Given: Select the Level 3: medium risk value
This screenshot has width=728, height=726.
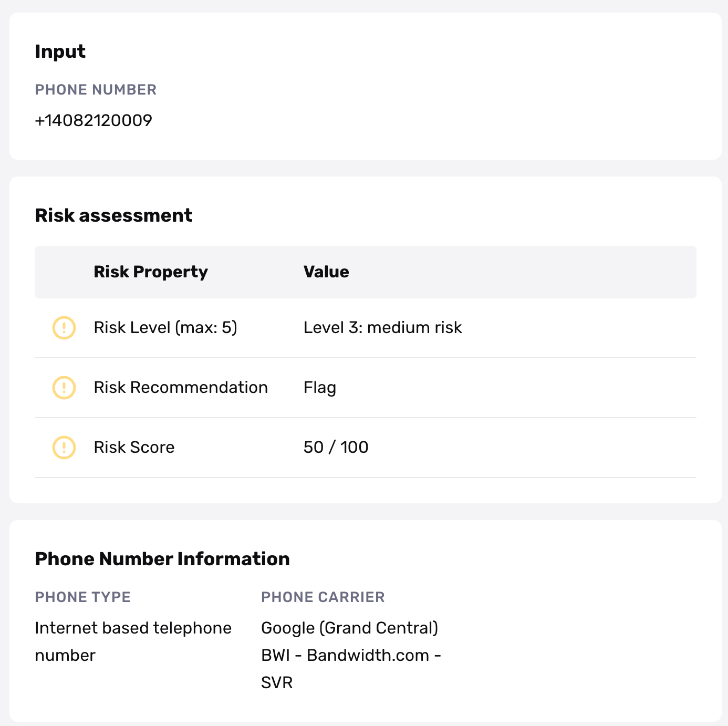Looking at the screenshot, I should coord(383,327).
